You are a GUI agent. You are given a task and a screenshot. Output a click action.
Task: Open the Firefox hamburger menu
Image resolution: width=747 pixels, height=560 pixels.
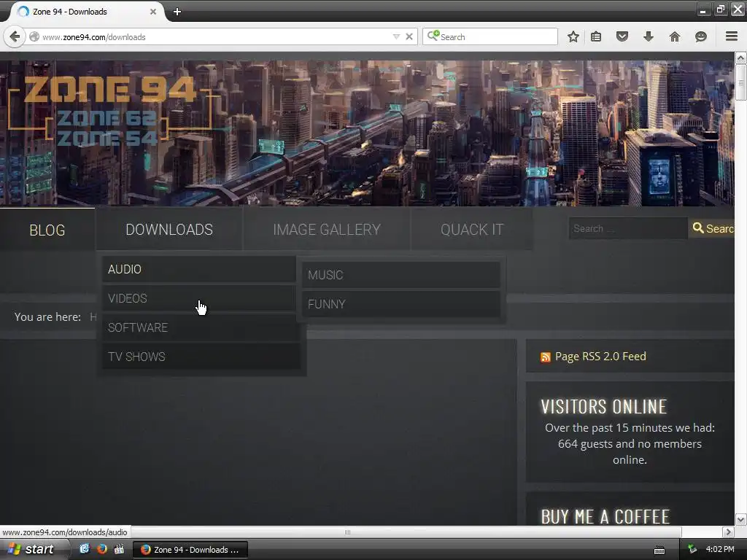(731, 36)
